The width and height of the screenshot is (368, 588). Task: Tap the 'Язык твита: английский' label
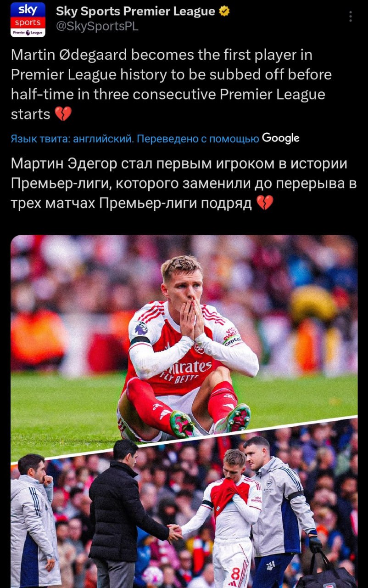pos(72,139)
